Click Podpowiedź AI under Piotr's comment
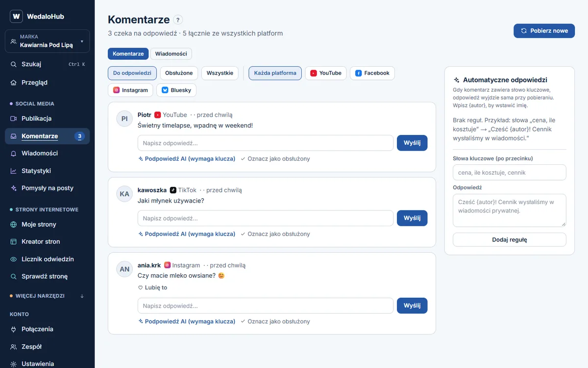 pyautogui.click(x=187, y=159)
